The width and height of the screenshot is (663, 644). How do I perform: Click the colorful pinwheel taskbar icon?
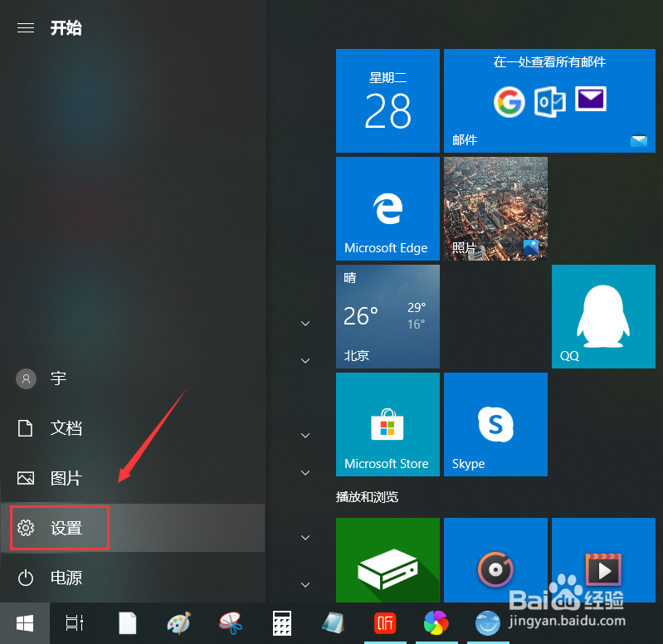tap(436, 623)
